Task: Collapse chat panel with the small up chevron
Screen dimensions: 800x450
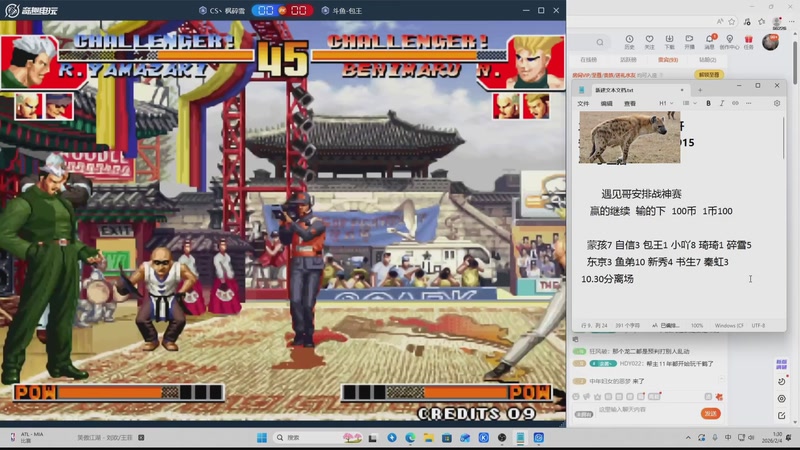Action: [x=721, y=379]
